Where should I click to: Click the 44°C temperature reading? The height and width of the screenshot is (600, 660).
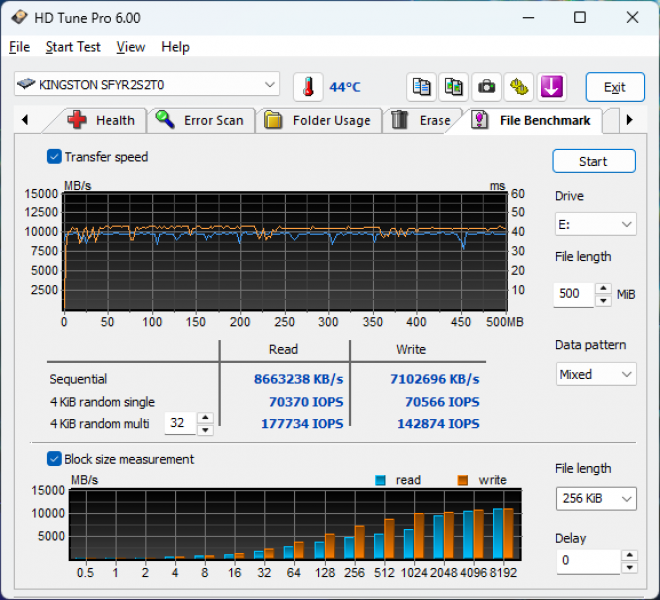pyautogui.click(x=345, y=87)
